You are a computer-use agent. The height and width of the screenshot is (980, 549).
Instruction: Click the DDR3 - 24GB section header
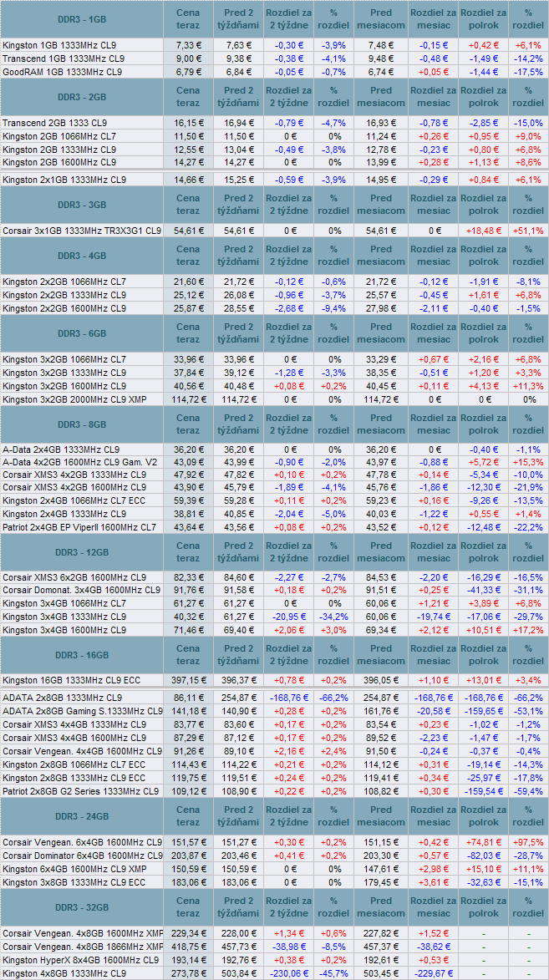(x=82, y=817)
